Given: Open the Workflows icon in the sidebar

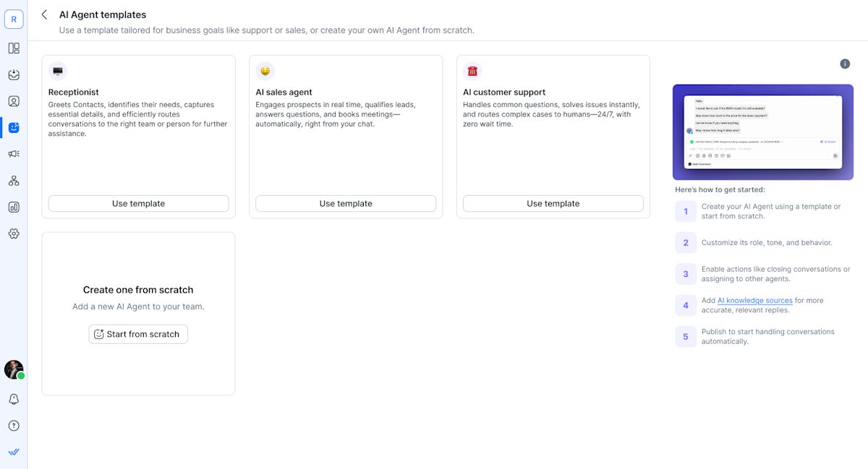Looking at the screenshot, I should click(x=14, y=180).
